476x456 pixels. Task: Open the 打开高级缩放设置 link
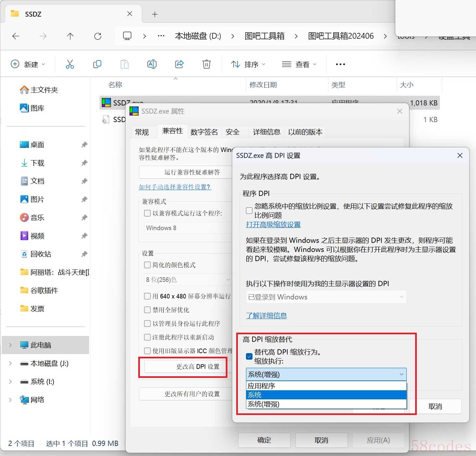[x=273, y=225]
